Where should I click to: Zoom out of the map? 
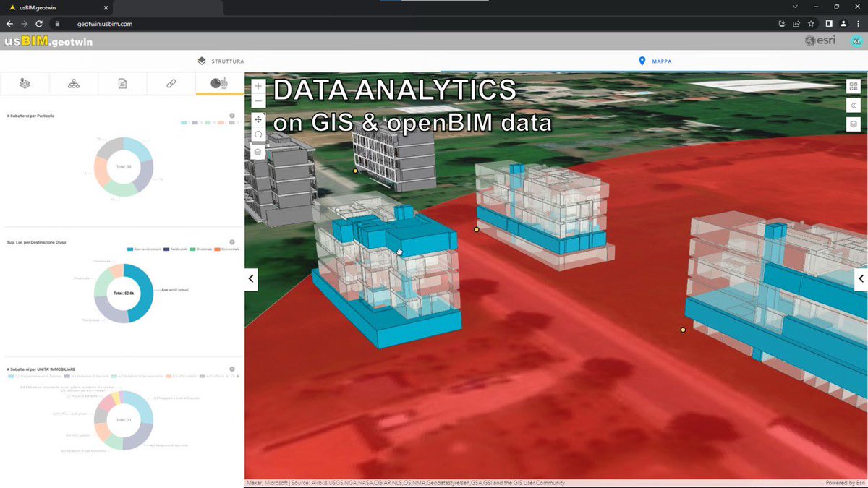259,102
